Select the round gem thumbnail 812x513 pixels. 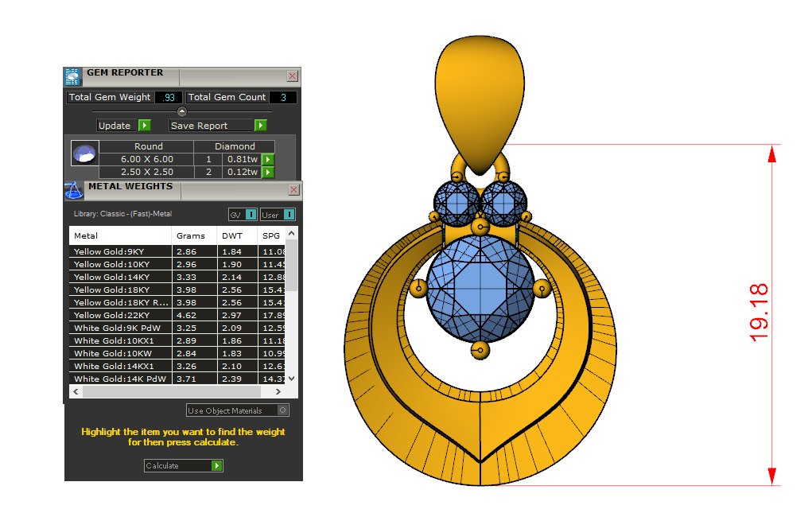click(x=84, y=154)
